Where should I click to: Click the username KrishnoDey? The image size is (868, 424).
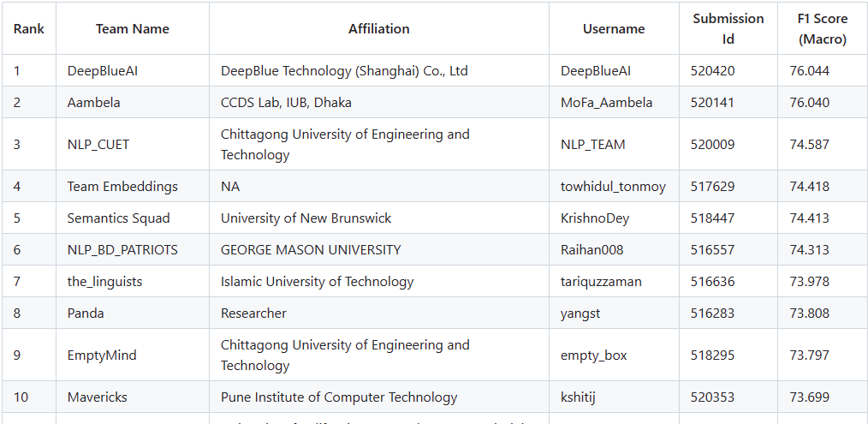[595, 218]
